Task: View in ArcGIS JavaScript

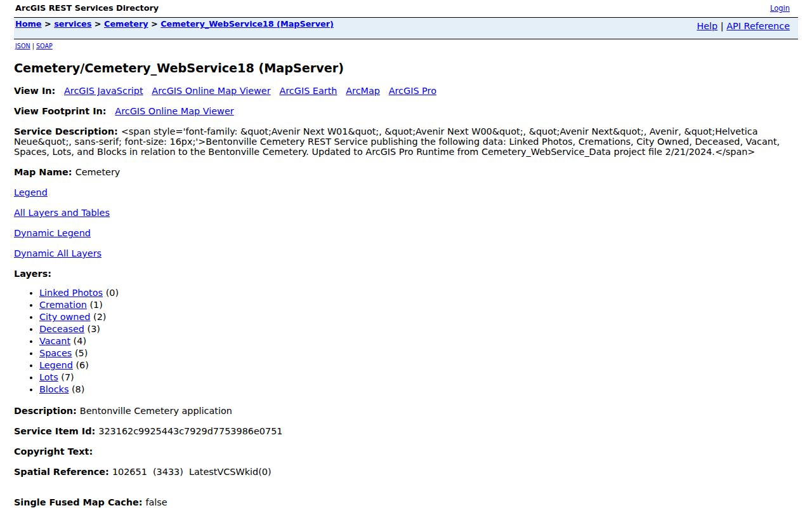Action: 103,91
